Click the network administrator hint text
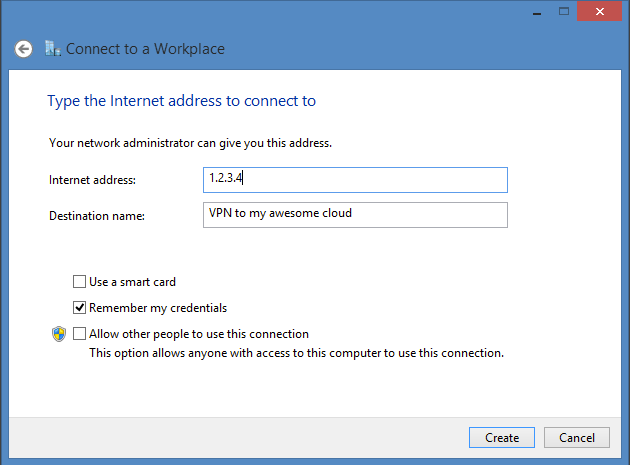Viewport: 630px width, 465px height. point(190,143)
